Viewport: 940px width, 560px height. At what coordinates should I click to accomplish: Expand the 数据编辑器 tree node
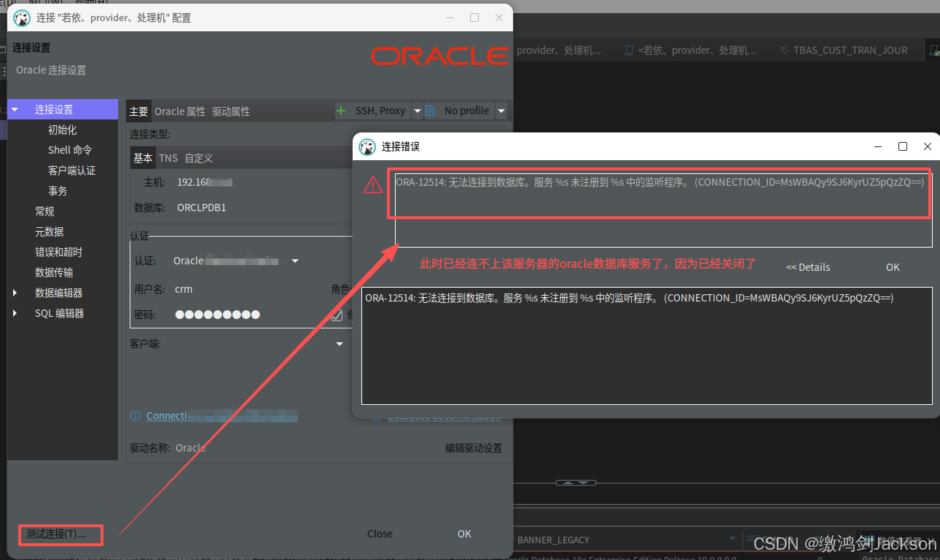(15, 293)
